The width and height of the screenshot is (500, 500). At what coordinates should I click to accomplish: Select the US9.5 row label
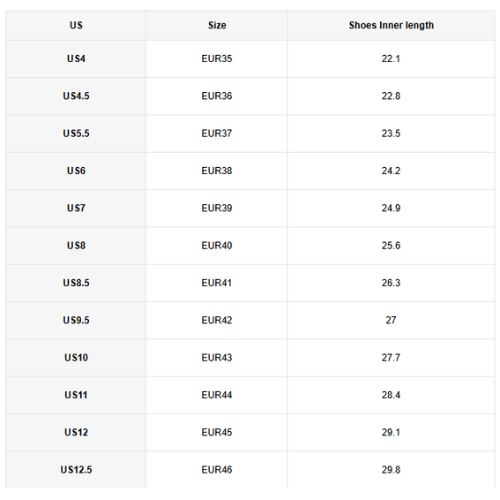coord(76,320)
